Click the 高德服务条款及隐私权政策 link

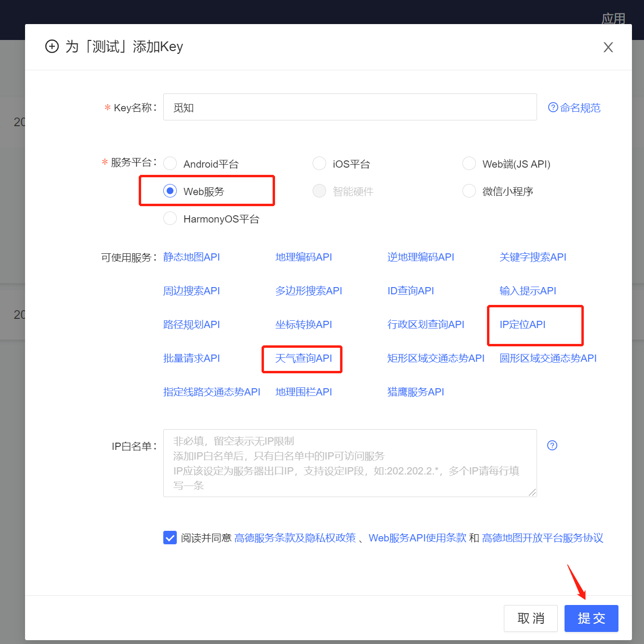(x=295, y=538)
